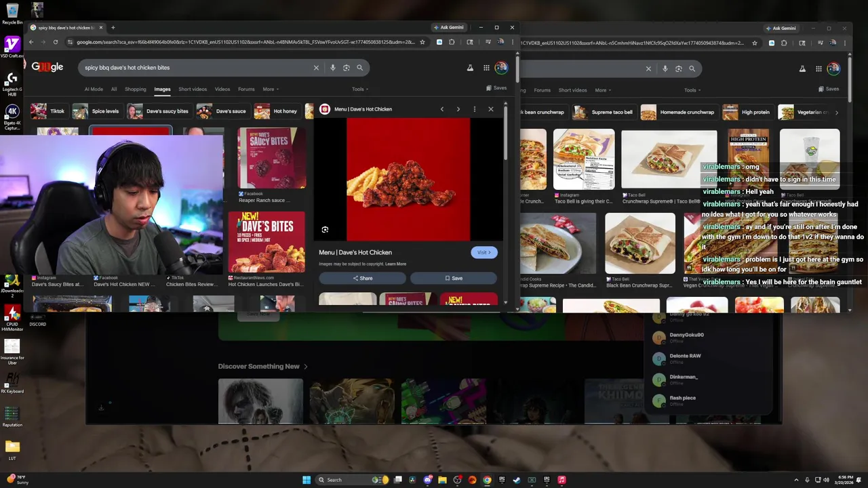Screen dimensions: 868x488
Task: Go back in the front Chrome window
Action: click(31, 42)
